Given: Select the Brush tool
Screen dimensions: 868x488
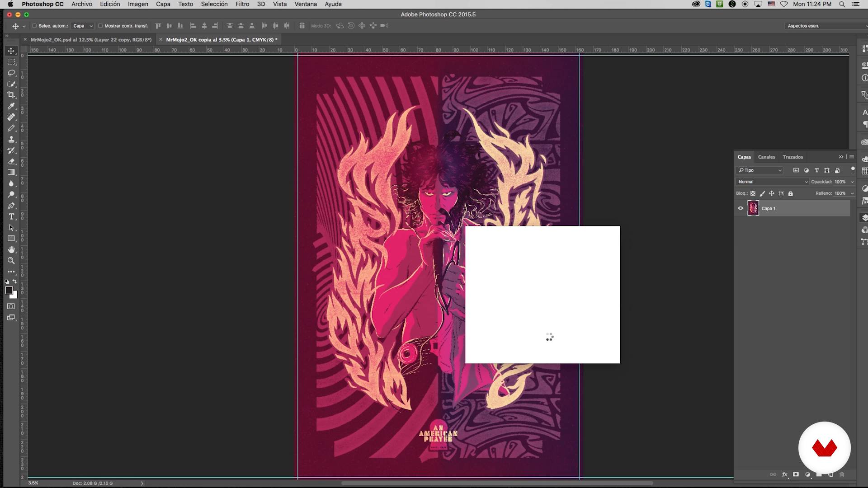Looking at the screenshot, I should (11, 128).
